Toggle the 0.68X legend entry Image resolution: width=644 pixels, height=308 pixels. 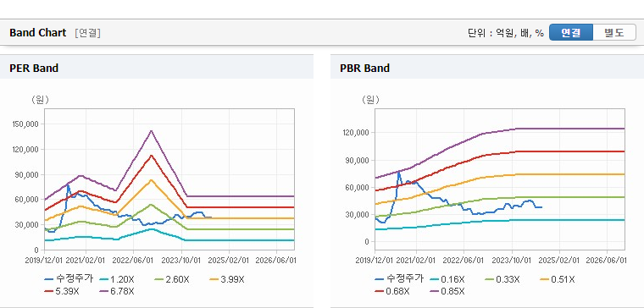tap(391, 291)
